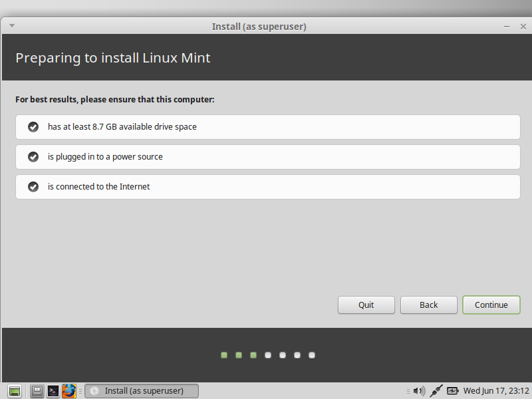Open the clock showing Wed Jun 17, 23:12
Image resolution: width=532 pixels, height=399 pixels.
[x=496, y=391]
